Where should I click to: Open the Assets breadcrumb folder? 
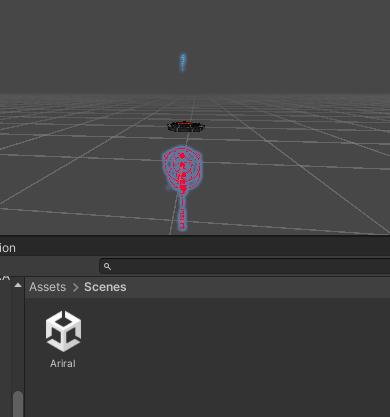pyautogui.click(x=48, y=287)
